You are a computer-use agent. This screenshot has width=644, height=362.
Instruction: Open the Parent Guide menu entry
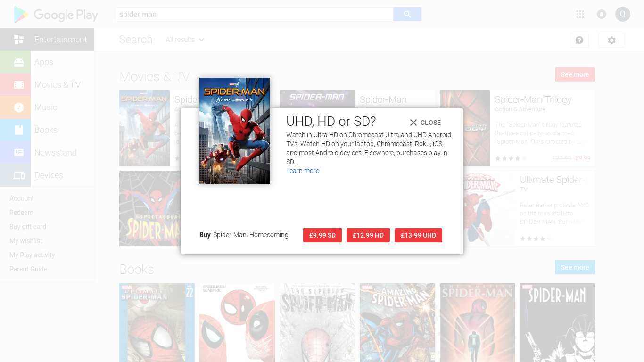click(x=28, y=269)
